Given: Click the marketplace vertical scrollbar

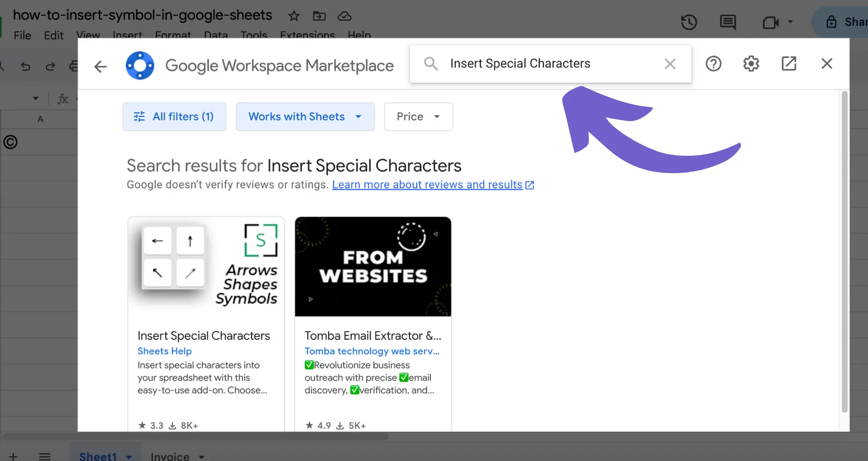Looking at the screenshot, I should pyautogui.click(x=844, y=251).
